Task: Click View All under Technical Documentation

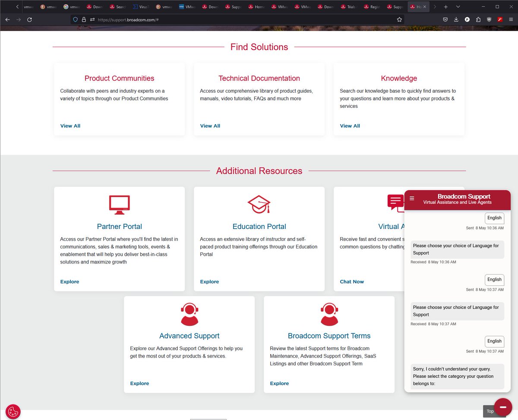Action: click(x=210, y=126)
